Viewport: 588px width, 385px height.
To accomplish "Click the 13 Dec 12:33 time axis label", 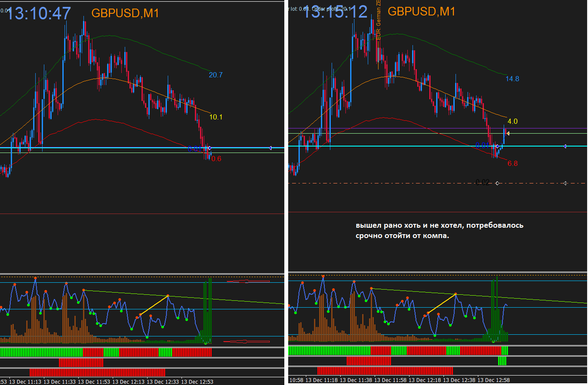I will pos(163,382).
